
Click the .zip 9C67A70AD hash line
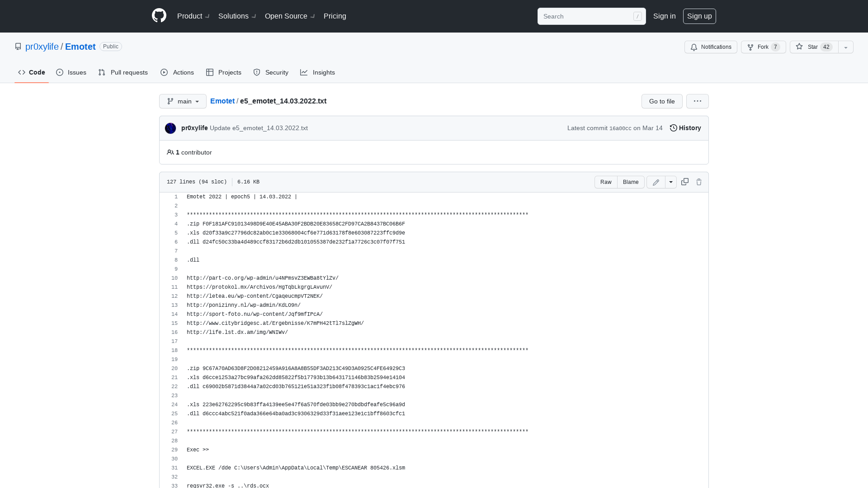[296, 369]
